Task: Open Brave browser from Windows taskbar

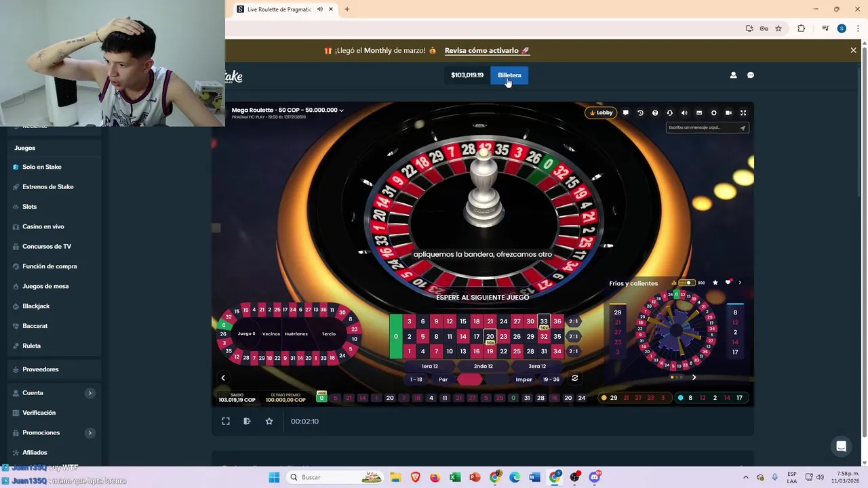Action: tap(415, 477)
